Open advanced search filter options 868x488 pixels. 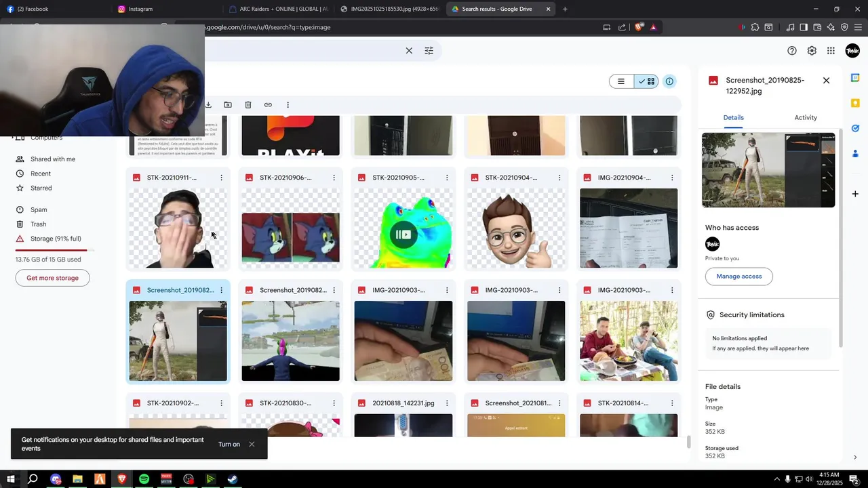[x=429, y=51]
